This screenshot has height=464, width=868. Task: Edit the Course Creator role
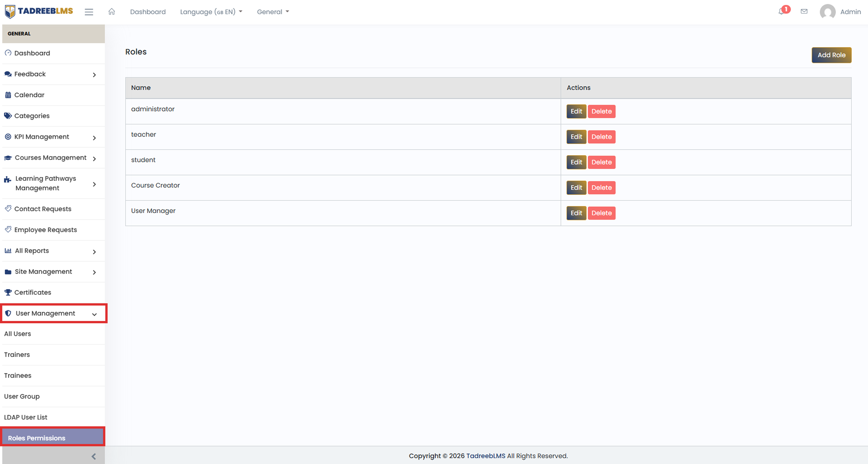(576, 188)
